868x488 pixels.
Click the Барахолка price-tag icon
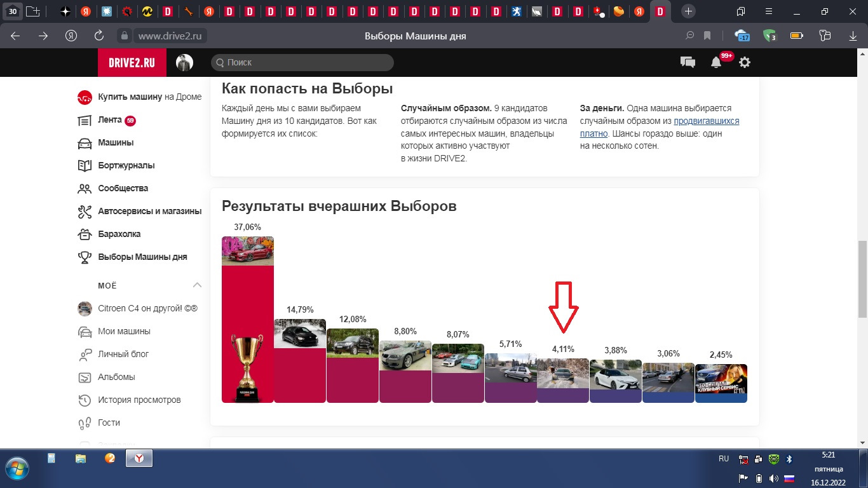pyautogui.click(x=85, y=234)
